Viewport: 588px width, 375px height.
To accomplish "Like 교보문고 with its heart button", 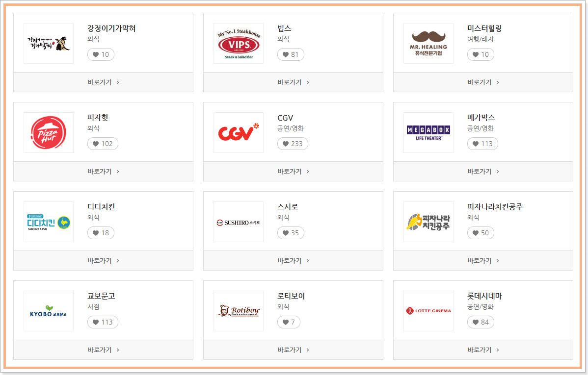I will (x=103, y=322).
